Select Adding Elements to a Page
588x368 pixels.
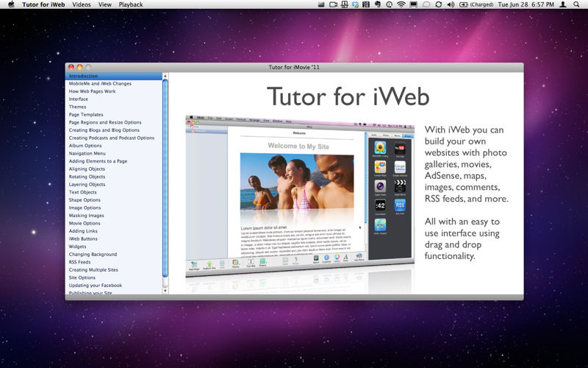pos(98,161)
